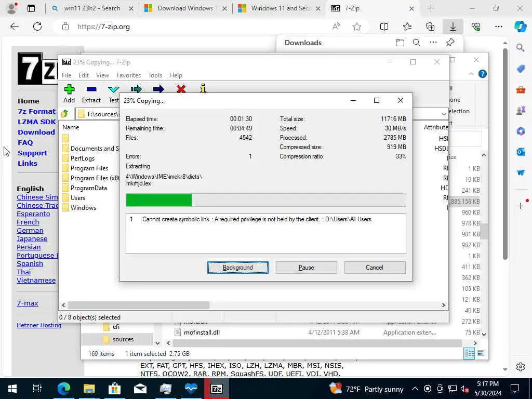The image size is (532, 399).
Task: Toggle the split screen icon in Edge
Action: point(384,26)
